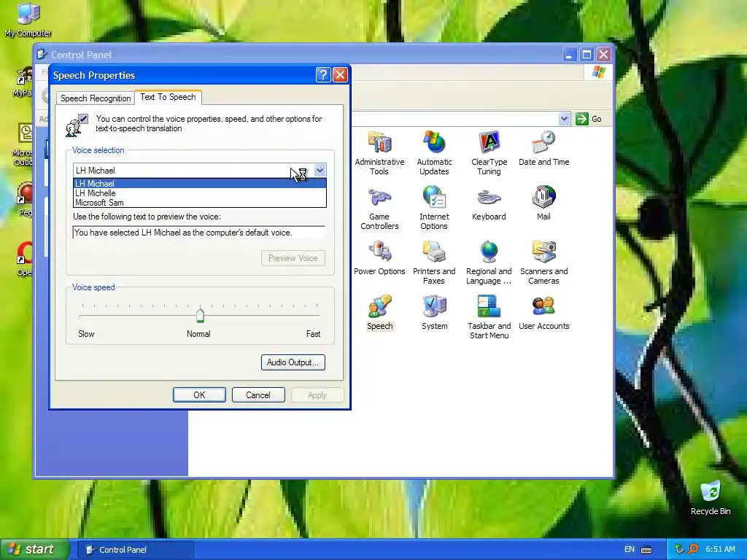The width and height of the screenshot is (747, 560).
Task: Click the Speech Properties help question button
Action: click(x=323, y=75)
